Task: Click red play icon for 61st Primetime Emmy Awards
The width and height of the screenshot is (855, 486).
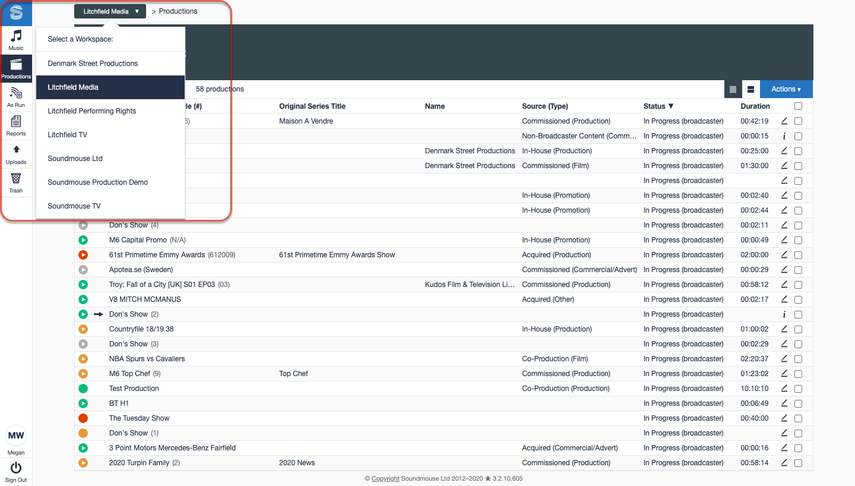Action: point(83,255)
